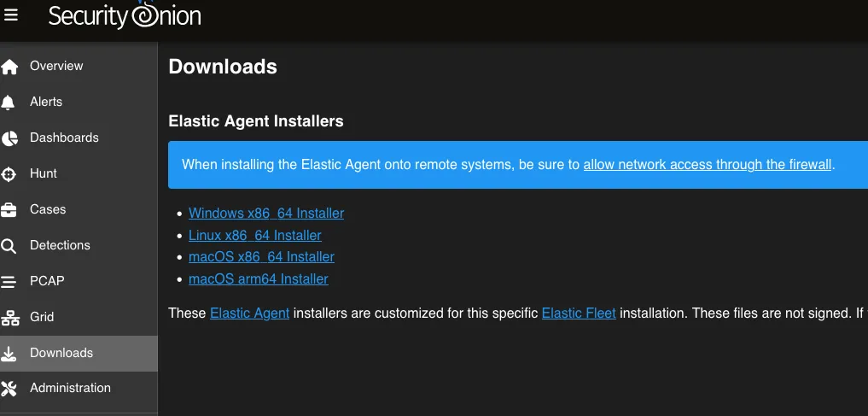868x416 pixels.
Task: Download the macOS arm64 Installer
Action: [x=259, y=278]
